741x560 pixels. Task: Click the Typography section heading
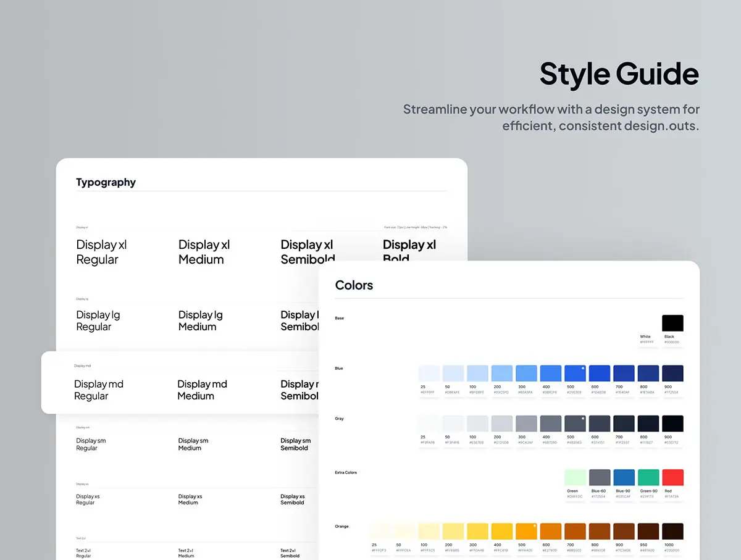[106, 182]
